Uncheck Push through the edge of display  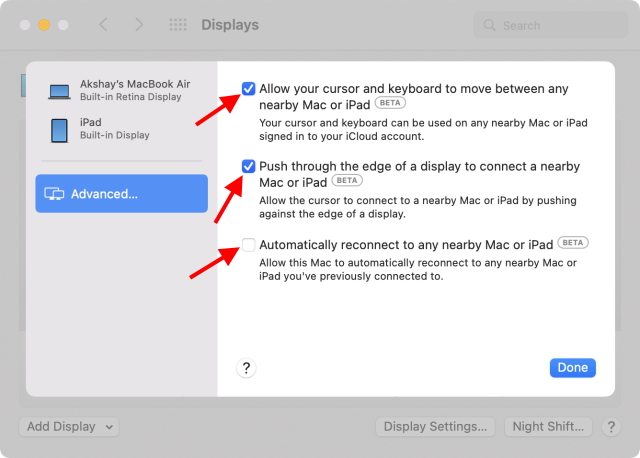point(248,166)
